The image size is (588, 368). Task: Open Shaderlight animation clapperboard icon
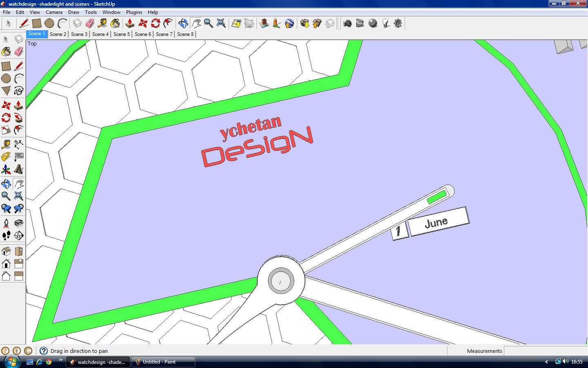click(360, 23)
